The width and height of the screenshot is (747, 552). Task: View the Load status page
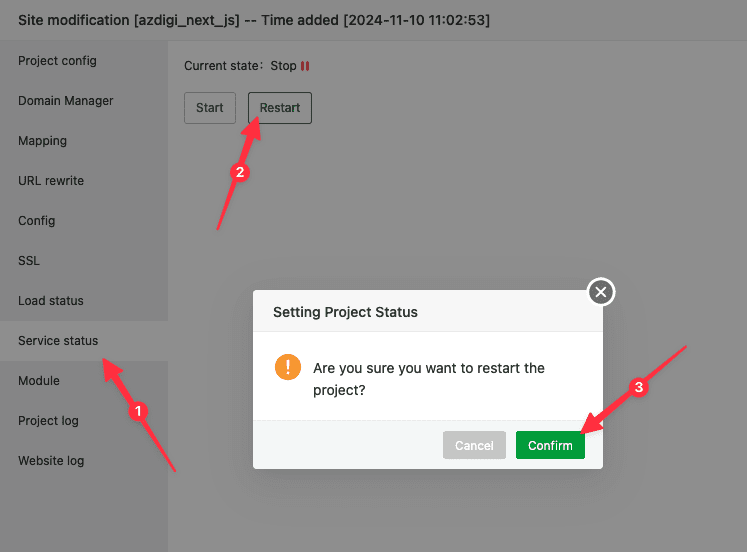51,301
